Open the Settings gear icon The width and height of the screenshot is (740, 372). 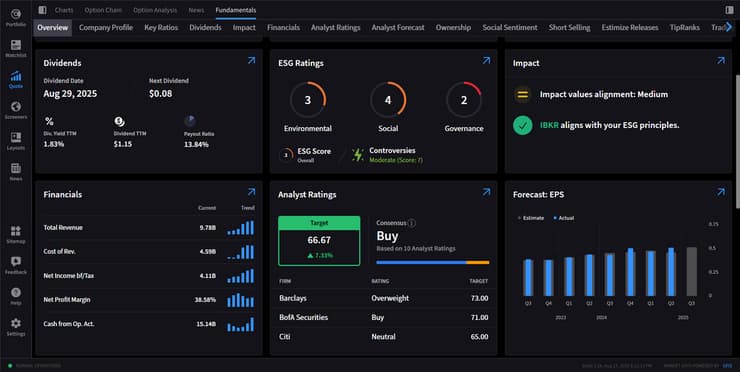click(x=16, y=323)
